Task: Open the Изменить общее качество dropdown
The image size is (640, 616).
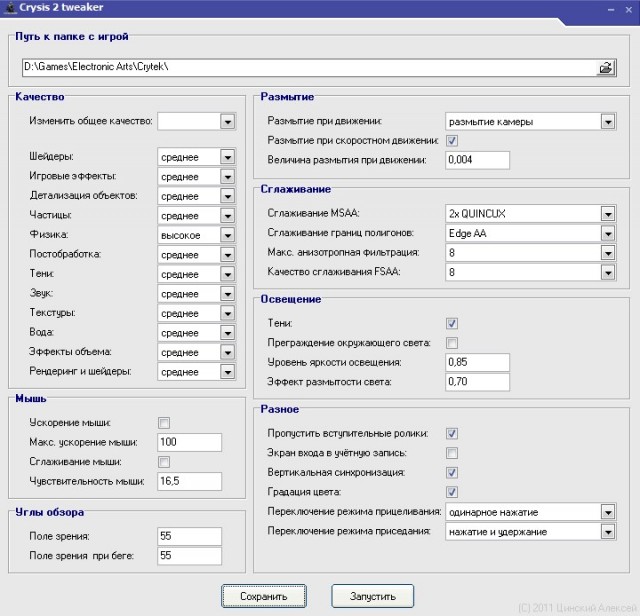Action: tap(227, 121)
